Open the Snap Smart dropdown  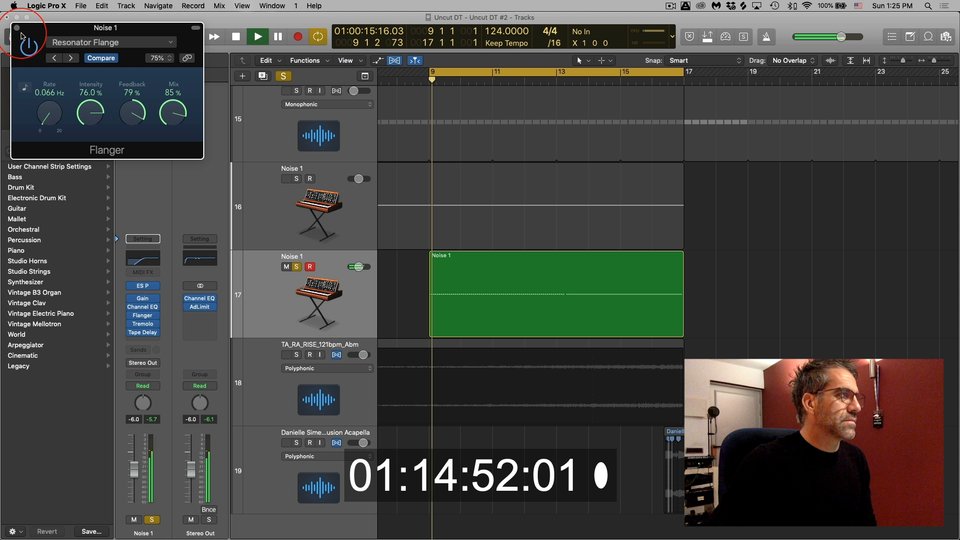(705, 61)
